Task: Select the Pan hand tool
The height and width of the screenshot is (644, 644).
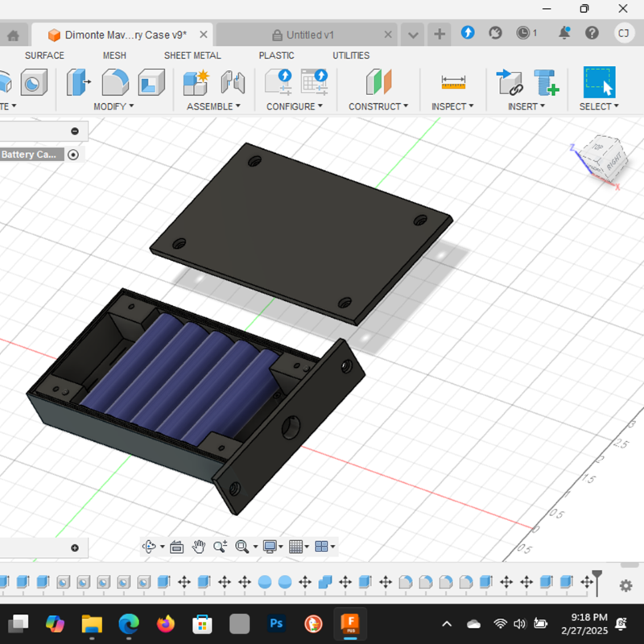Action: [199, 547]
